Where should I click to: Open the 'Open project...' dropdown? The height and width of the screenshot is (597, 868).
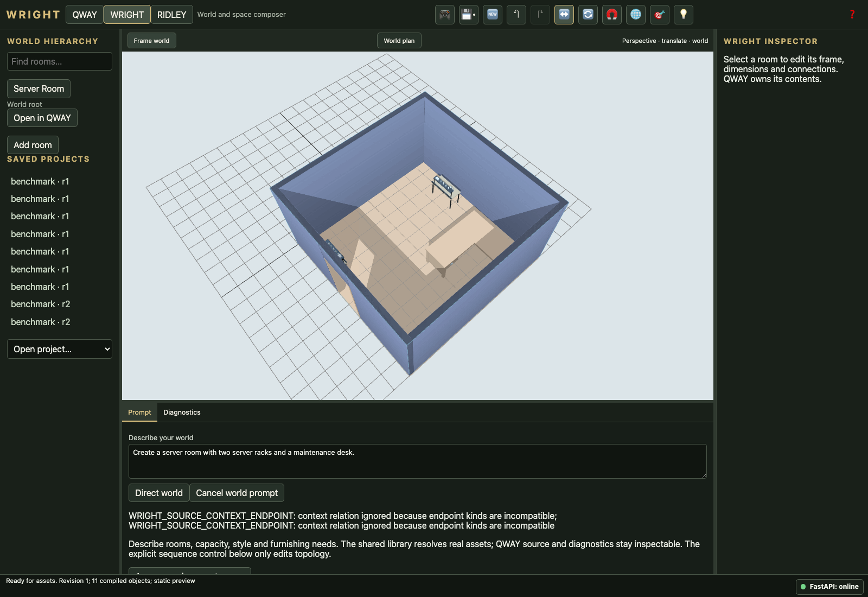point(60,349)
